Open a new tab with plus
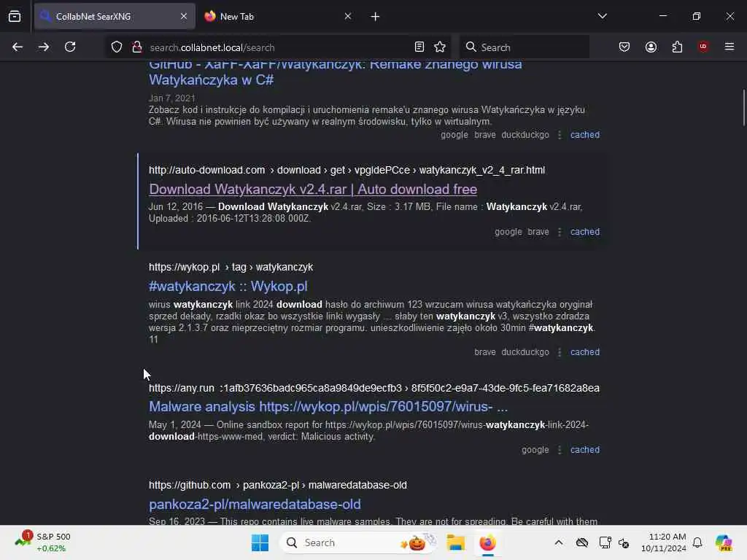747x560 pixels. 376,17
